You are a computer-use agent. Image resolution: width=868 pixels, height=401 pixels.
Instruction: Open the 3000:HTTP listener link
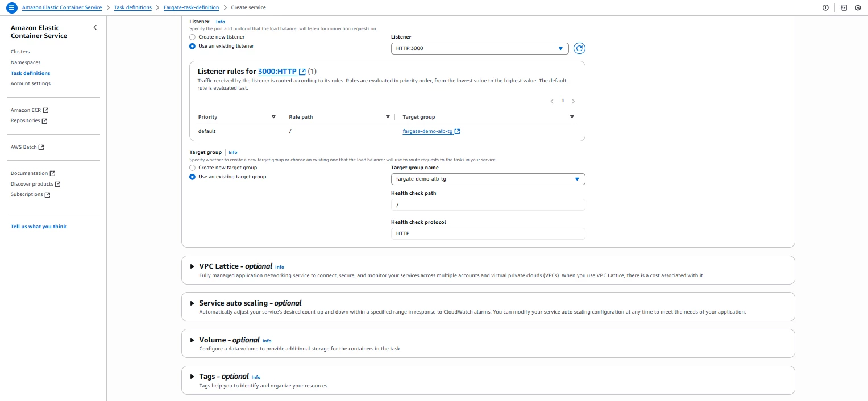277,72
